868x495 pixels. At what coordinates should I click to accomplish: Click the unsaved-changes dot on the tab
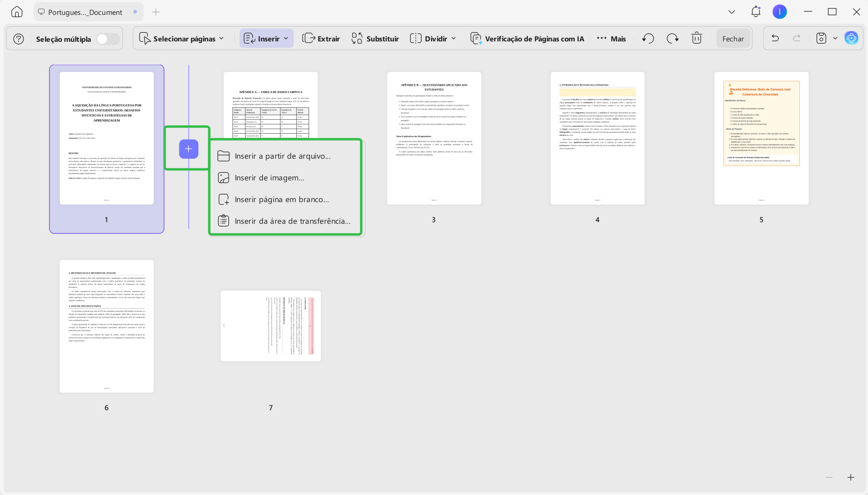[135, 12]
